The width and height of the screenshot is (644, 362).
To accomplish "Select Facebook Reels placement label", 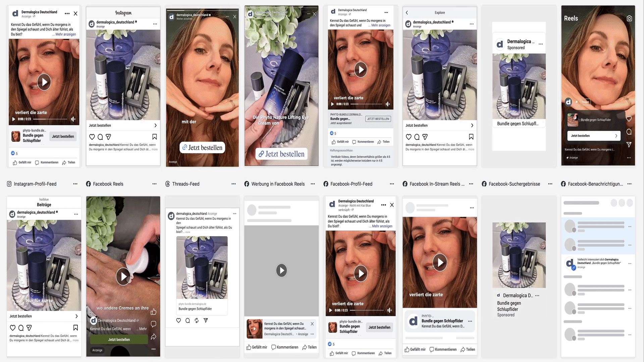I will pos(108,184).
